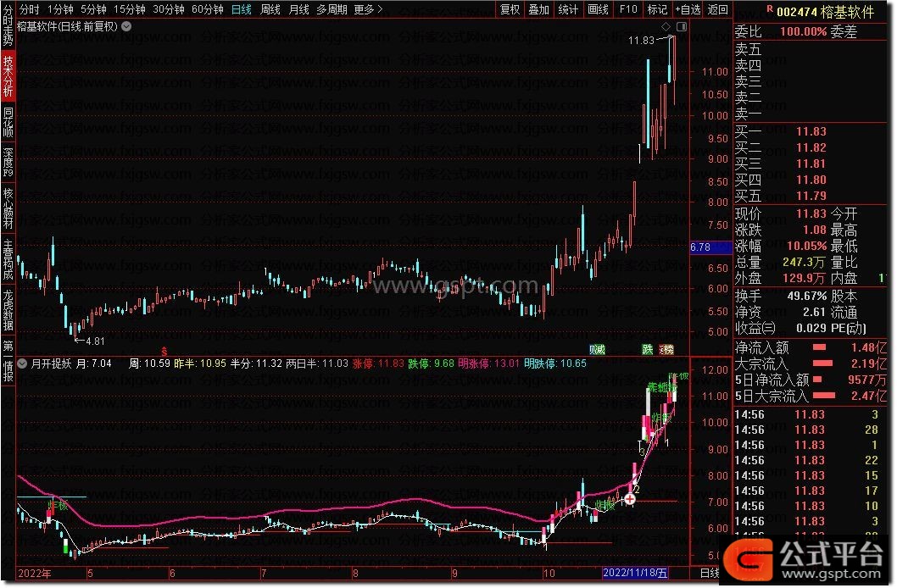The image size is (897, 588).
Task: Click the 总量 value 247.3万
Action: tap(804, 263)
